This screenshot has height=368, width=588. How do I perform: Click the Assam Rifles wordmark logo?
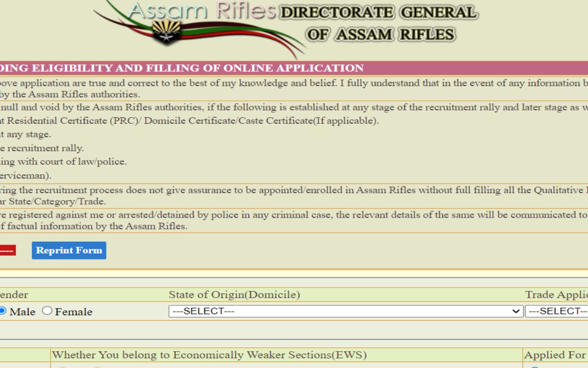(202, 11)
